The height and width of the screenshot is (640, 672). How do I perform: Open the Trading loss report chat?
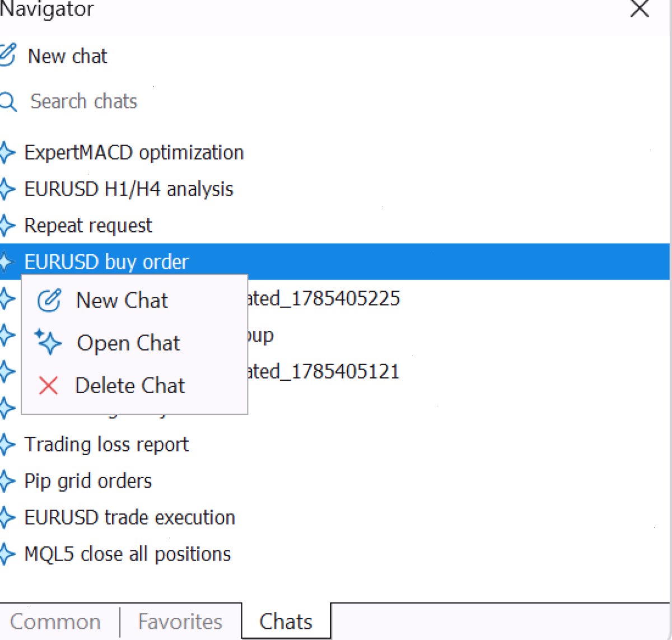click(335, 445)
